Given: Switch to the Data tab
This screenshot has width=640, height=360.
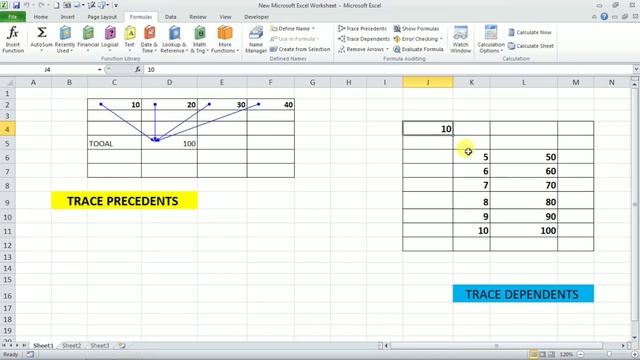Looking at the screenshot, I should tap(171, 17).
